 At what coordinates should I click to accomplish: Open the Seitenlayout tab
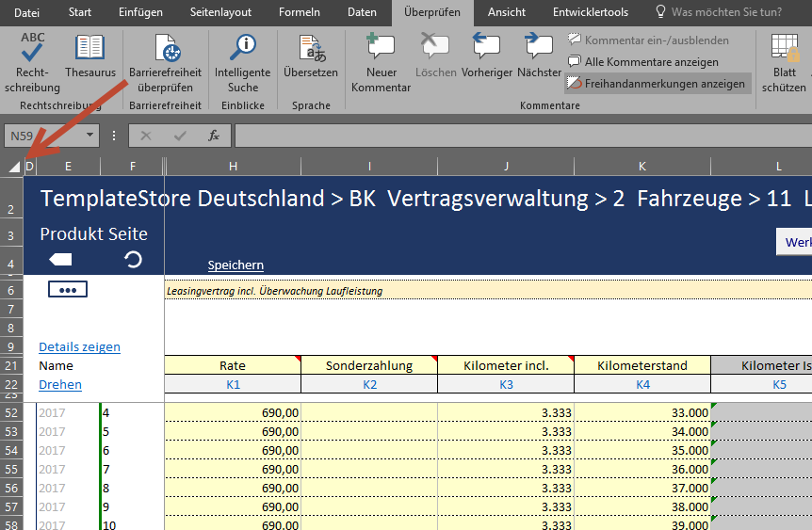[220, 12]
